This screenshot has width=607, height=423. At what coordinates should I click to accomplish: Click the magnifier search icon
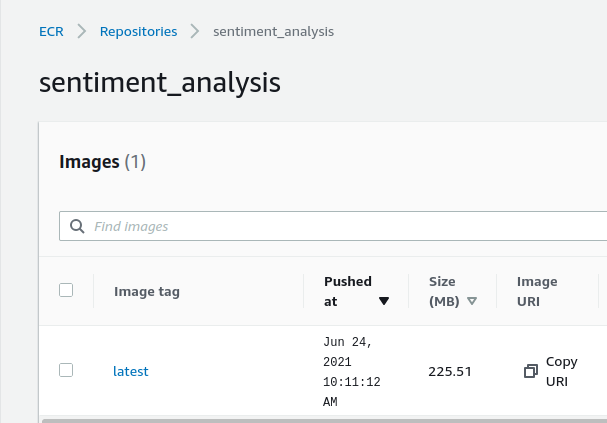pos(77,226)
